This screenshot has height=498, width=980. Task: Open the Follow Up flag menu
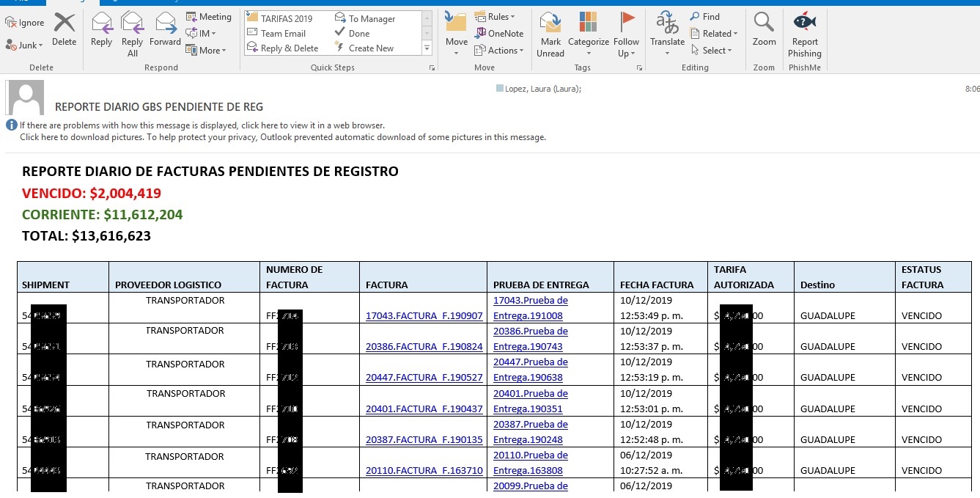click(x=627, y=34)
